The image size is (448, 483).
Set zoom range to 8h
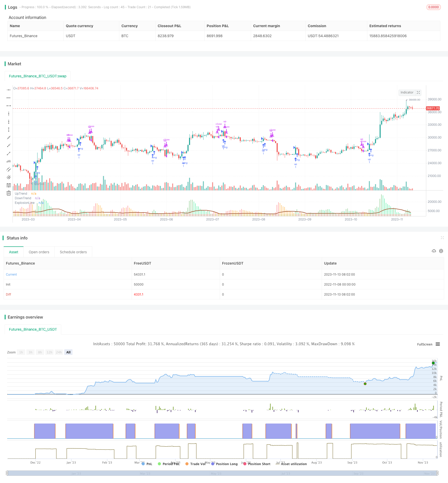(40, 352)
